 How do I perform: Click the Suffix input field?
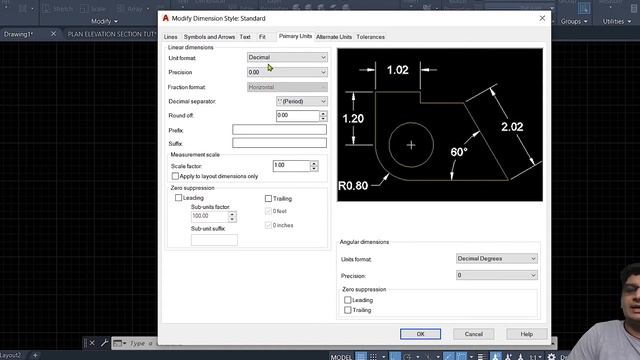click(279, 142)
